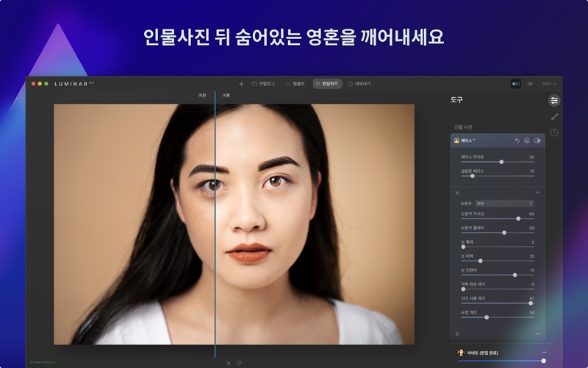The width and height of the screenshot is (588, 368).
Task: Click the Face AI tool icon
Action: tap(456, 141)
